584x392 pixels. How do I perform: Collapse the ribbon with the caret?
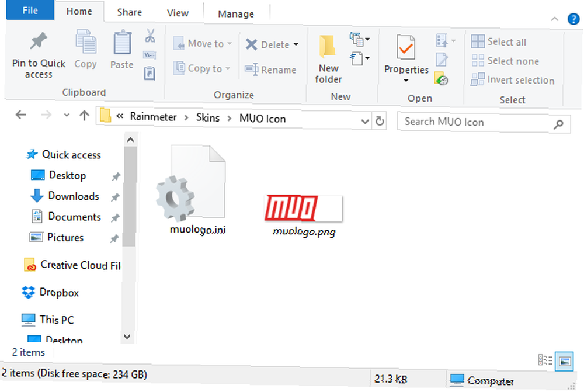point(555,19)
